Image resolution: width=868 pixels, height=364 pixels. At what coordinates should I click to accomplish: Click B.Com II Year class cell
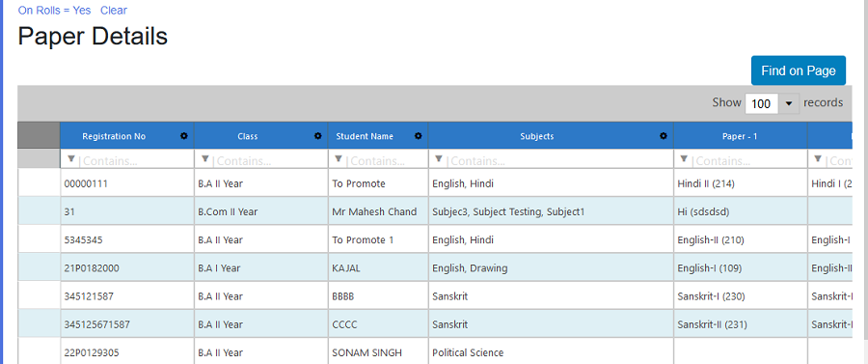pyautogui.click(x=261, y=211)
